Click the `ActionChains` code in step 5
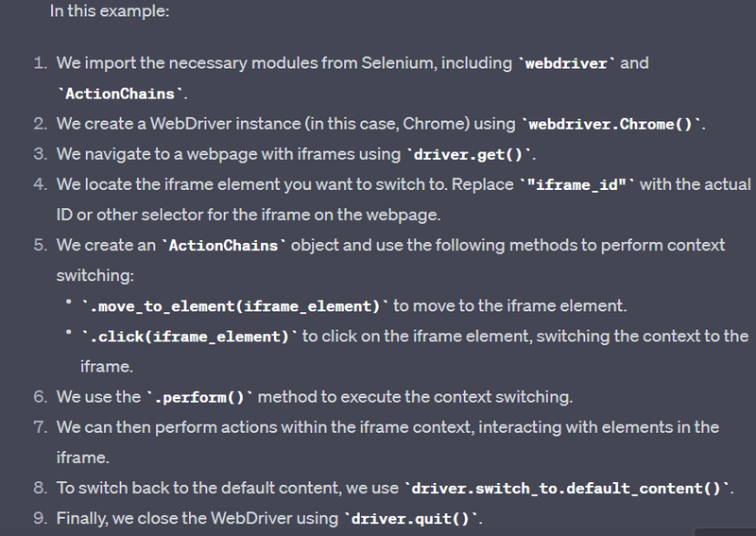756x536 pixels. click(224, 245)
